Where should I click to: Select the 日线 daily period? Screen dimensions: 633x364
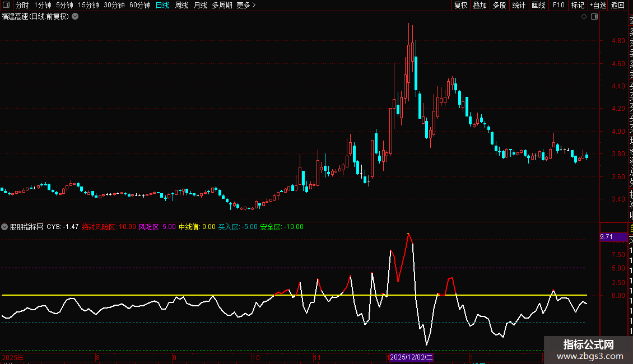coord(162,5)
